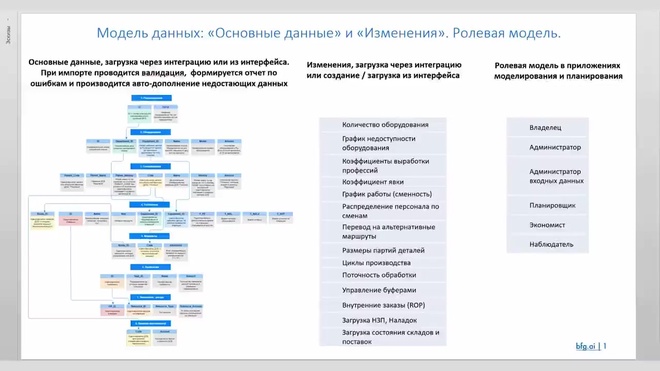Select 'Коэффициенты выработки профессий' list row
The width and height of the screenshot is (660, 371).
383,165
